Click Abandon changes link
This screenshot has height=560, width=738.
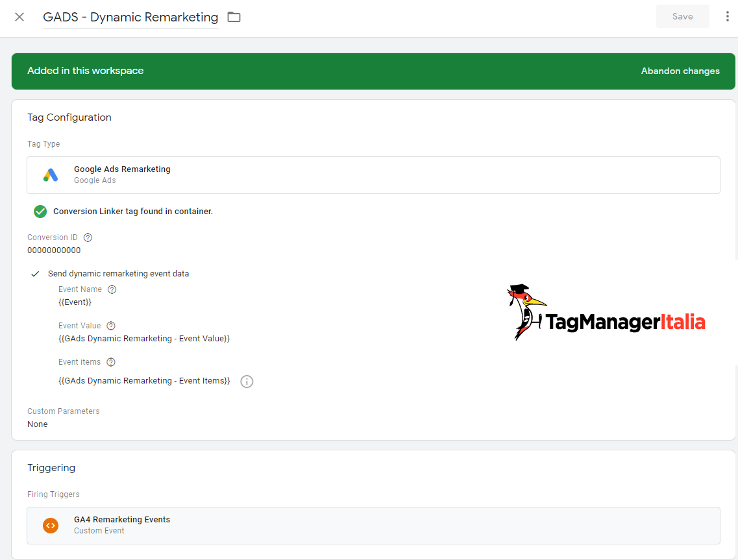(x=680, y=71)
